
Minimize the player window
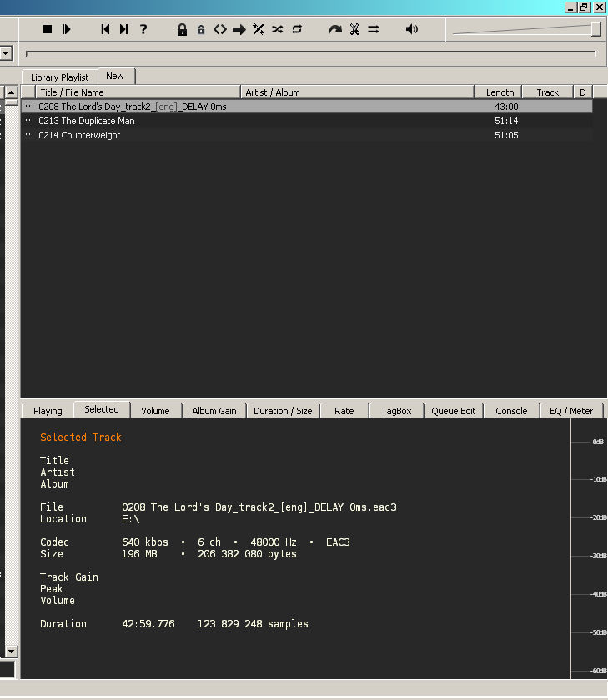[x=570, y=7]
